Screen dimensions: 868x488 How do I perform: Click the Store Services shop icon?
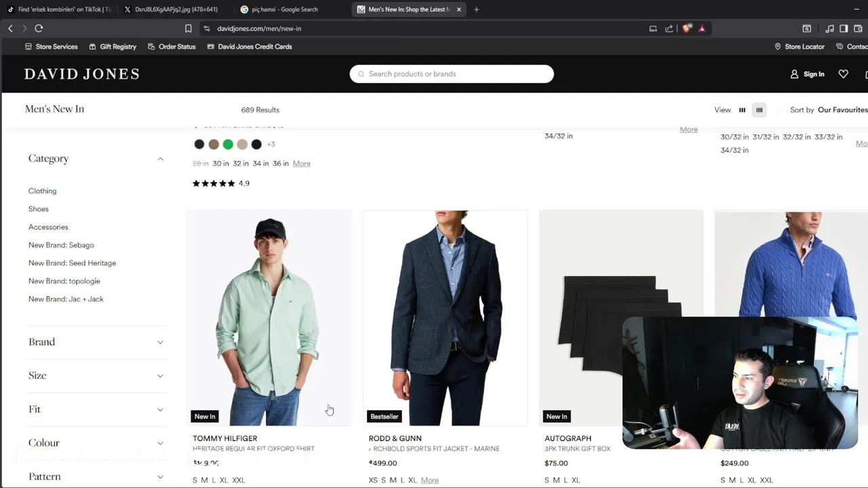pos(28,47)
